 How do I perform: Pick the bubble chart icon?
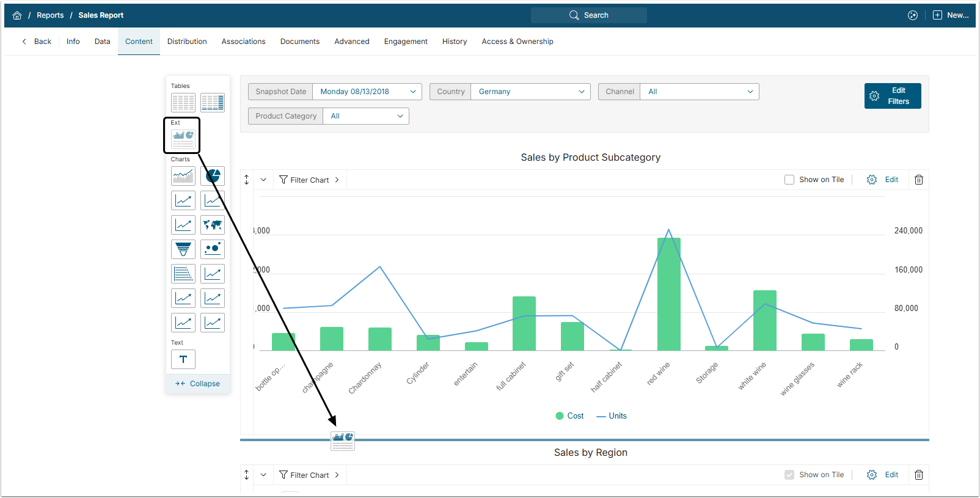point(213,249)
